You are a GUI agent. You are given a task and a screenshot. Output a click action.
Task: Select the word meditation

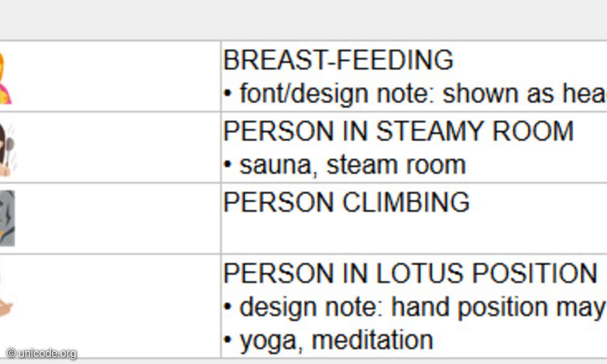tap(372, 339)
